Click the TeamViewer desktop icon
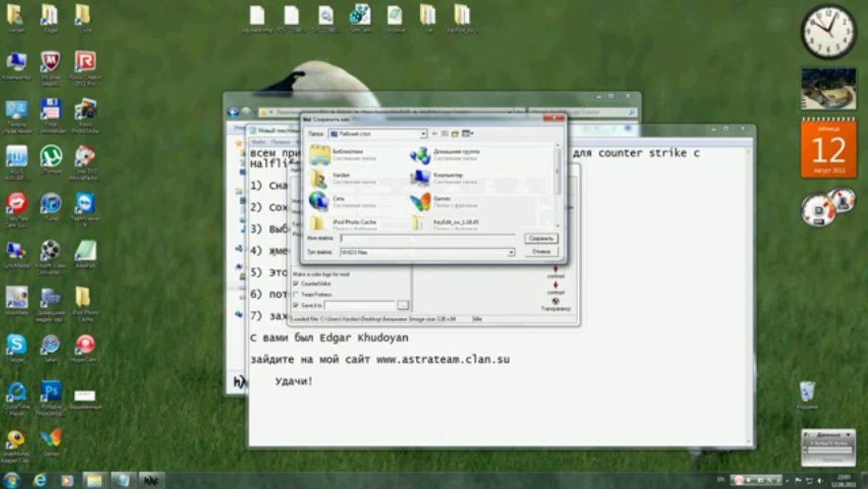Viewport: 868px width, 489px height. 85,209
